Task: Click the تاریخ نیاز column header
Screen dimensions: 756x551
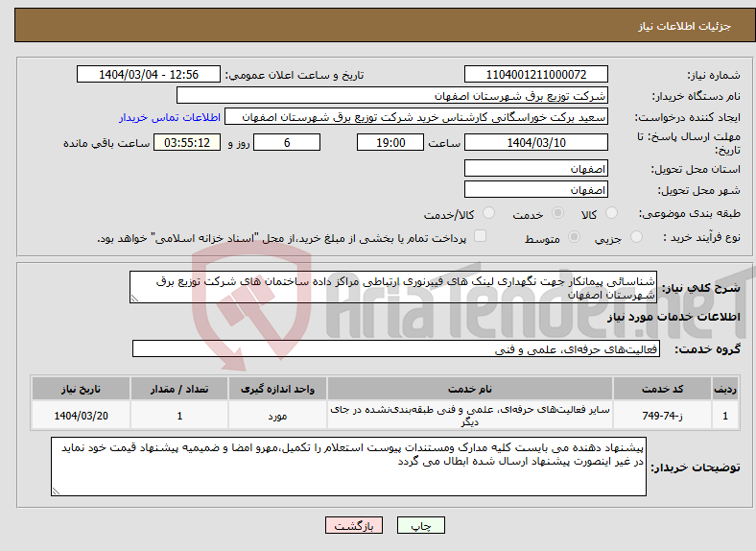Action: (x=81, y=389)
